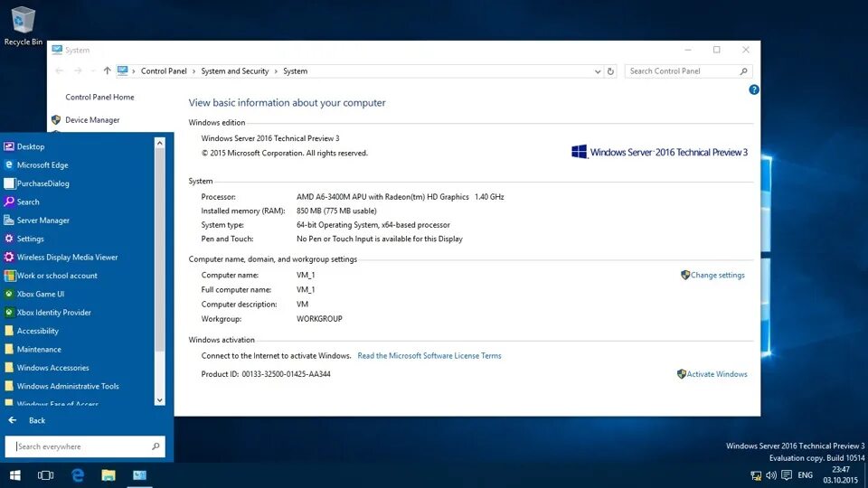868x488 pixels.
Task: Open Control Panel Home link
Action: pyautogui.click(x=99, y=97)
